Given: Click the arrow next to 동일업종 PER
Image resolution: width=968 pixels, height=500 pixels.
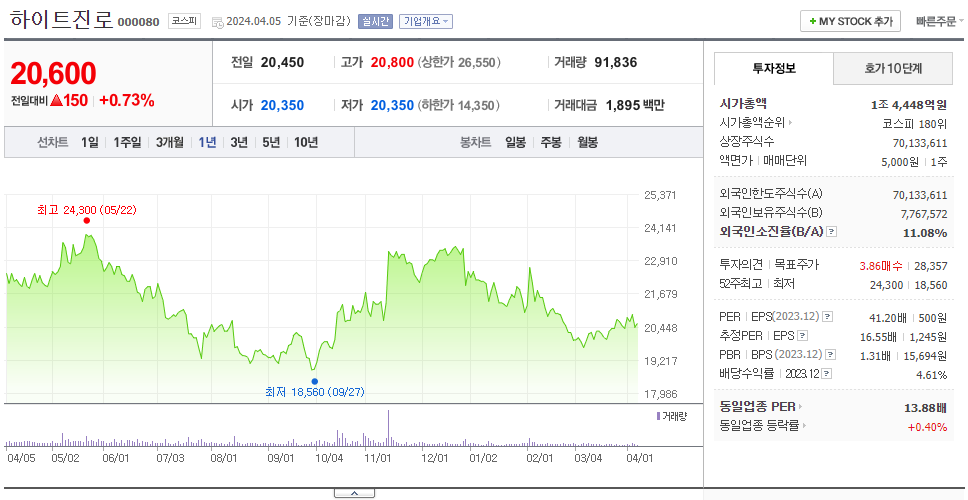Looking at the screenshot, I should [x=801, y=407].
